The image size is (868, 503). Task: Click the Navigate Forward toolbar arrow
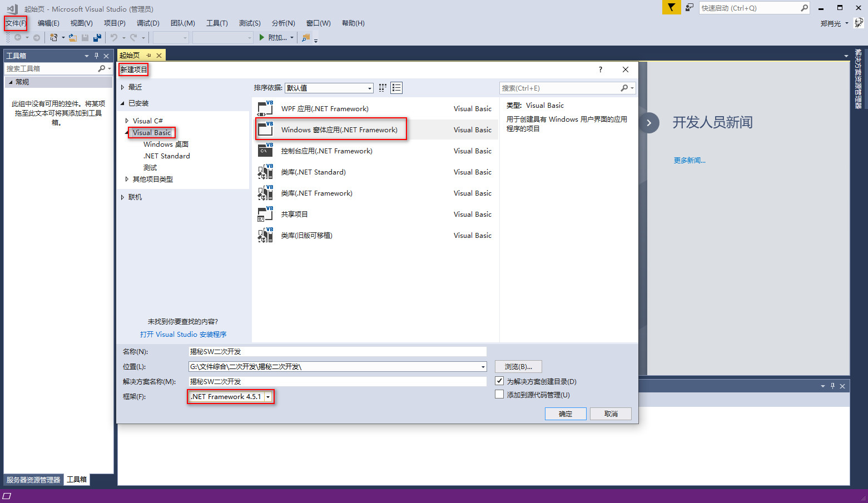(37, 38)
